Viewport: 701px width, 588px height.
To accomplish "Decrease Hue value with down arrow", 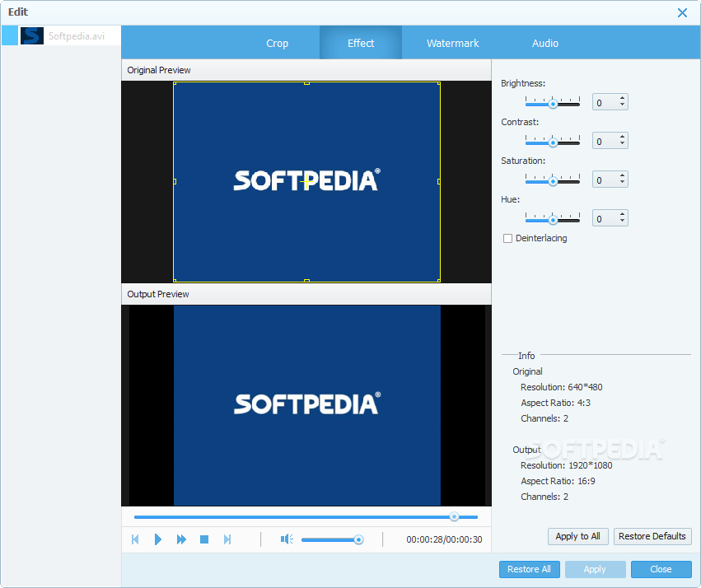I will [622, 222].
